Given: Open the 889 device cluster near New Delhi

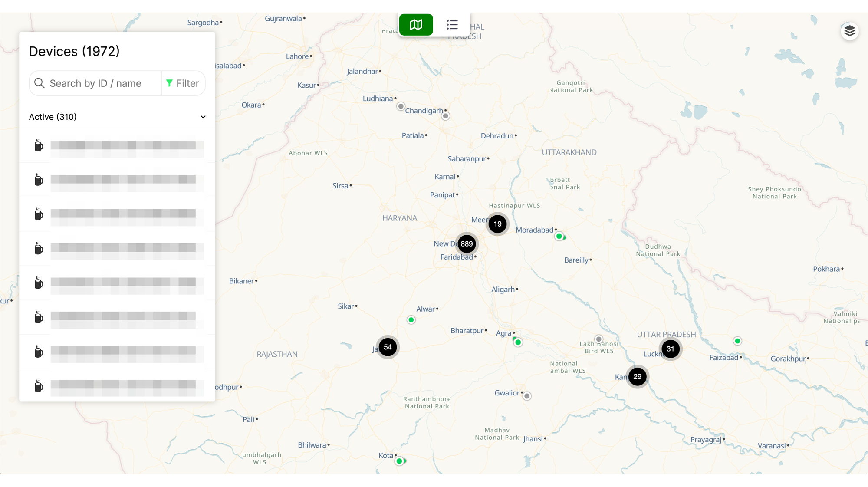Looking at the screenshot, I should (467, 244).
